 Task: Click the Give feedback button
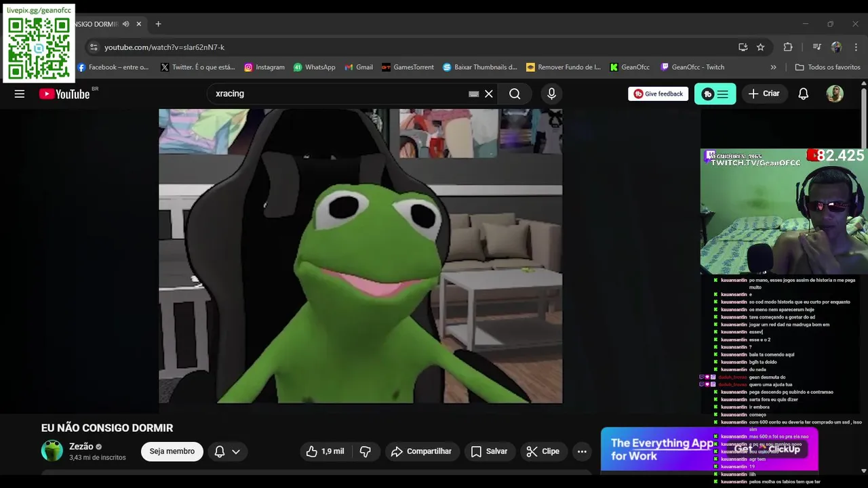click(658, 94)
